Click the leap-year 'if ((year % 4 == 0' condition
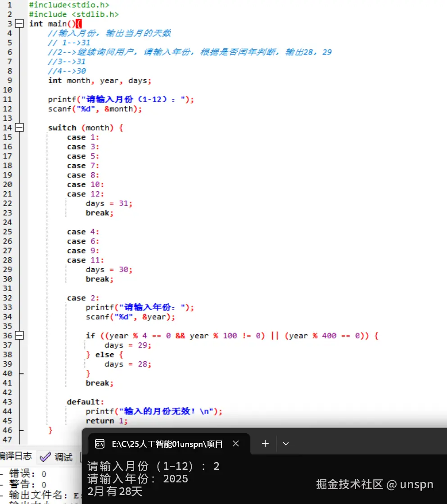 tap(232, 336)
